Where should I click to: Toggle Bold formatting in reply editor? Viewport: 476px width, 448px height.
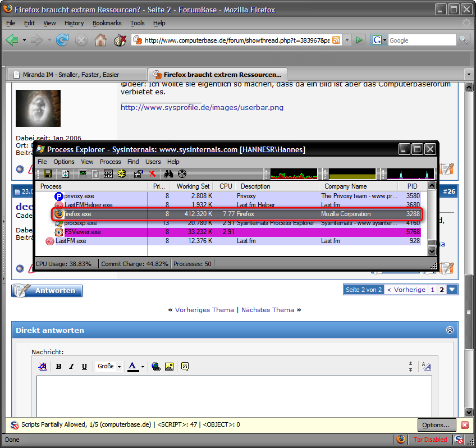click(59, 367)
